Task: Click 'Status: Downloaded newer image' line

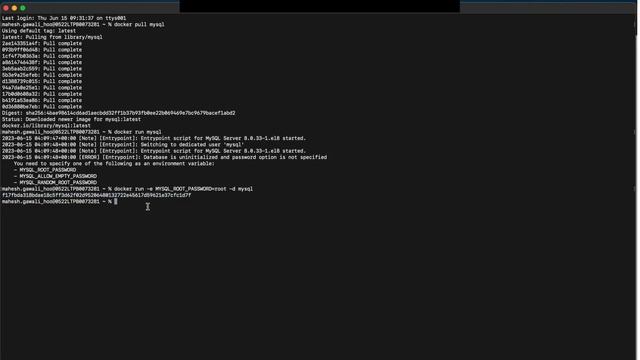Action: 71,120
